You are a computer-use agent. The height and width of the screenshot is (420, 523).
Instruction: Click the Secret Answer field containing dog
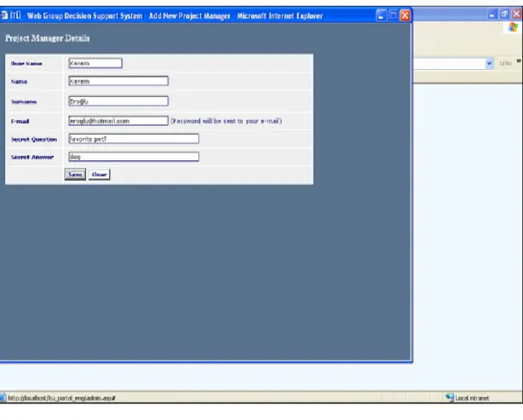(x=134, y=157)
